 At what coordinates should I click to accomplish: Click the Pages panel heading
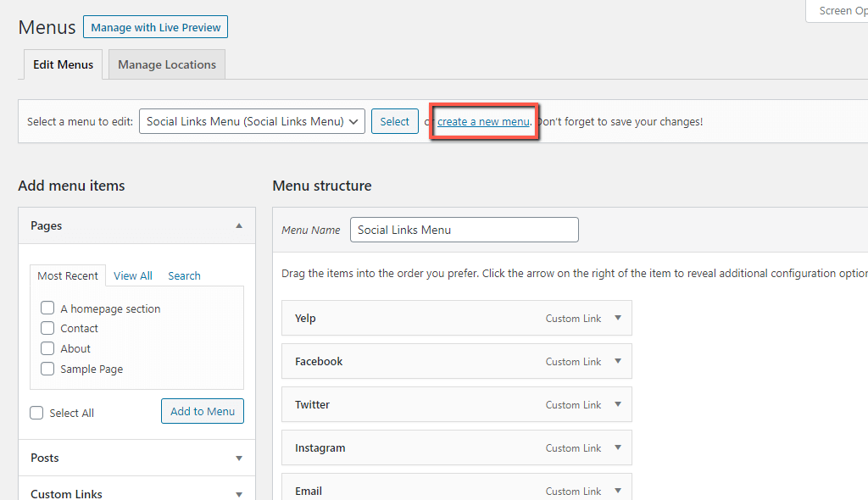click(x=46, y=226)
